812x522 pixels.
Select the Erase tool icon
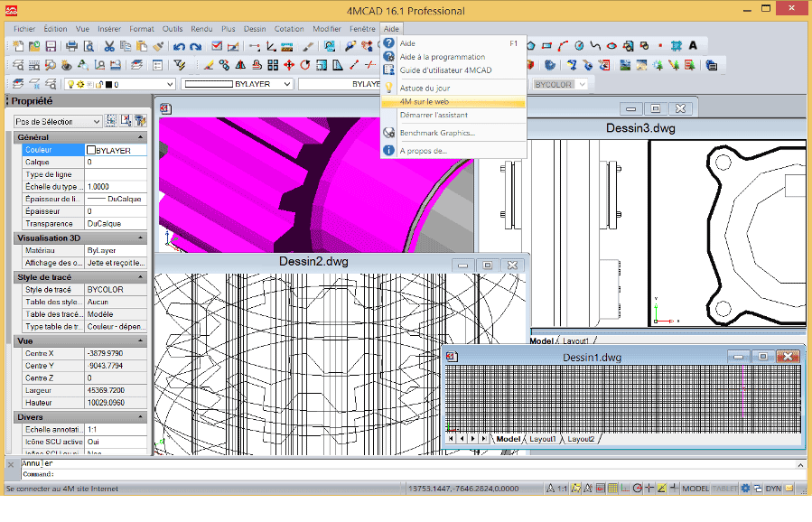tap(208, 65)
